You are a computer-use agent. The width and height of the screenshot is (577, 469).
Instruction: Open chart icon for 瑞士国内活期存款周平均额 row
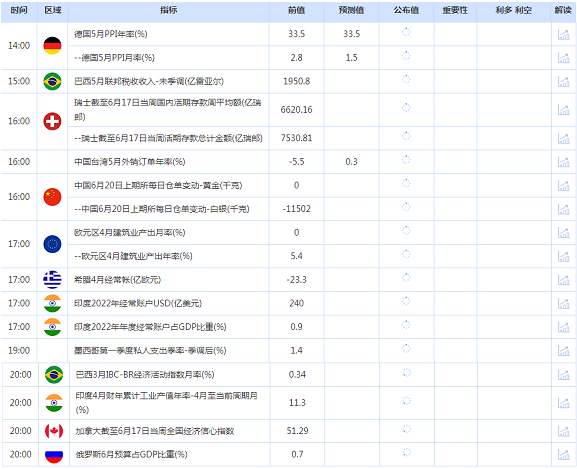click(x=563, y=110)
